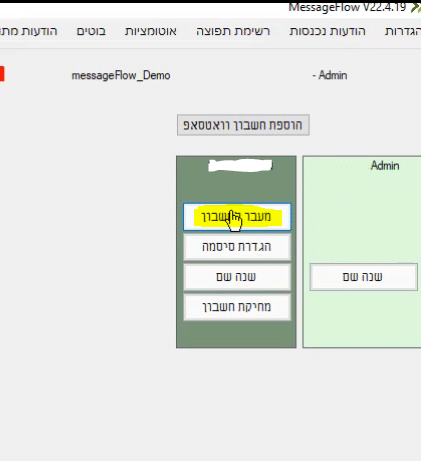Click שנה שם in the Admin card

[363, 277]
